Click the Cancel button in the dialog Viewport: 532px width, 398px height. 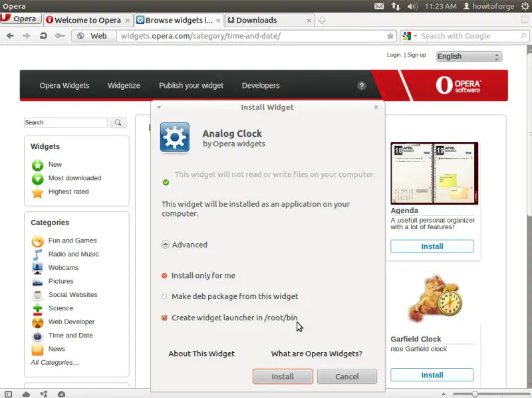tap(346, 376)
